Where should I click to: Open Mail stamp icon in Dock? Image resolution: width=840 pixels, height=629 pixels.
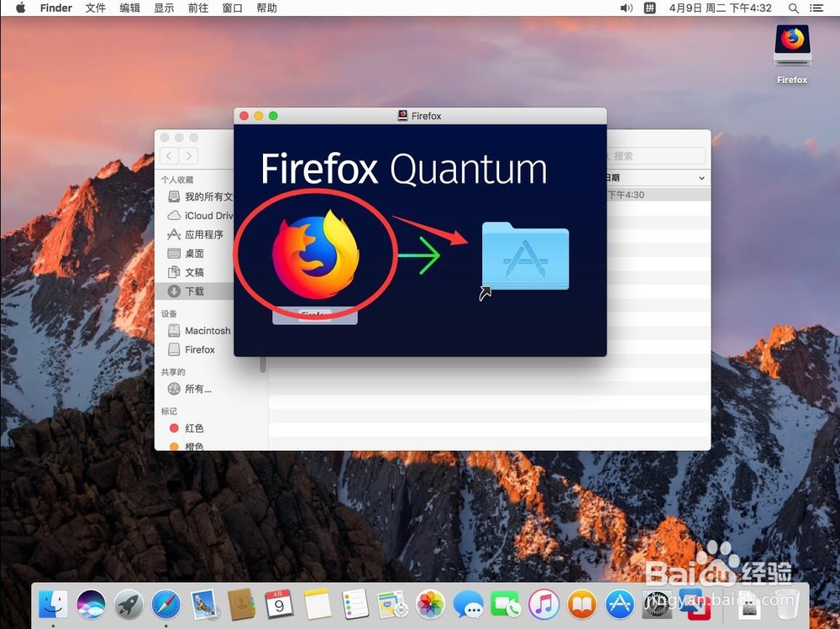pyautogui.click(x=203, y=605)
